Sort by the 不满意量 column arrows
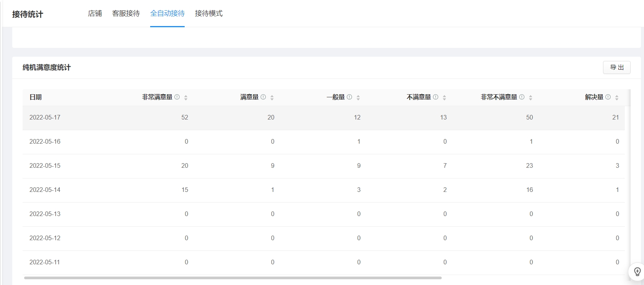644x285 pixels. click(444, 98)
